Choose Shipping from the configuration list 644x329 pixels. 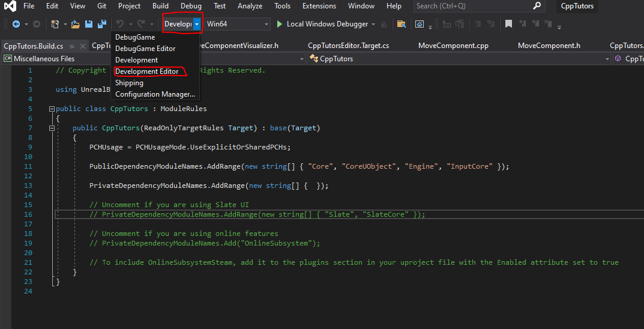click(129, 83)
